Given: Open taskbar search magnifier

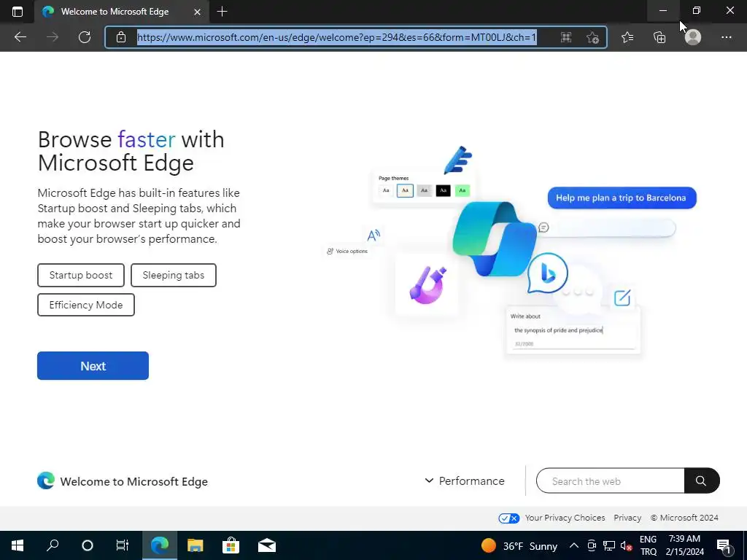Looking at the screenshot, I should pos(53,545).
